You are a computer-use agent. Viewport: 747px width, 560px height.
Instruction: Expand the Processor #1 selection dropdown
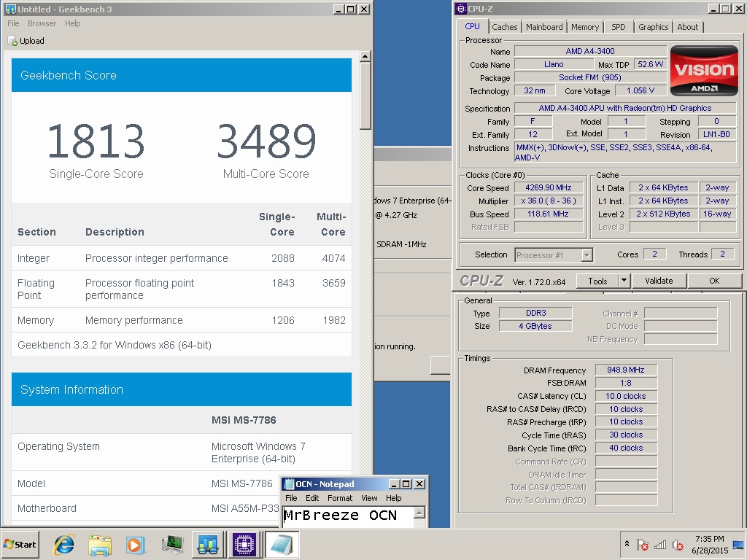pyautogui.click(x=587, y=255)
